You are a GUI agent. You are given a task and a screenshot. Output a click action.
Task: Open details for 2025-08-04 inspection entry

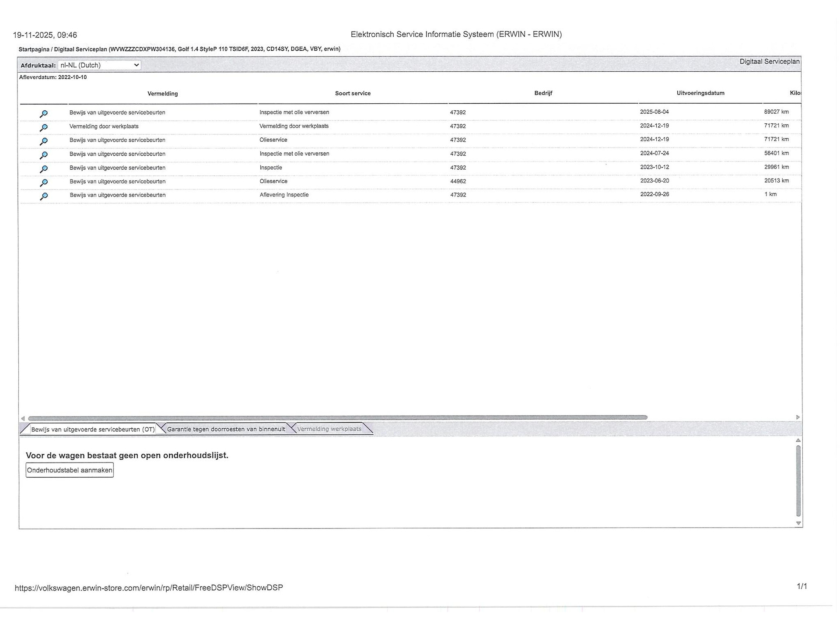tap(44, 114)
